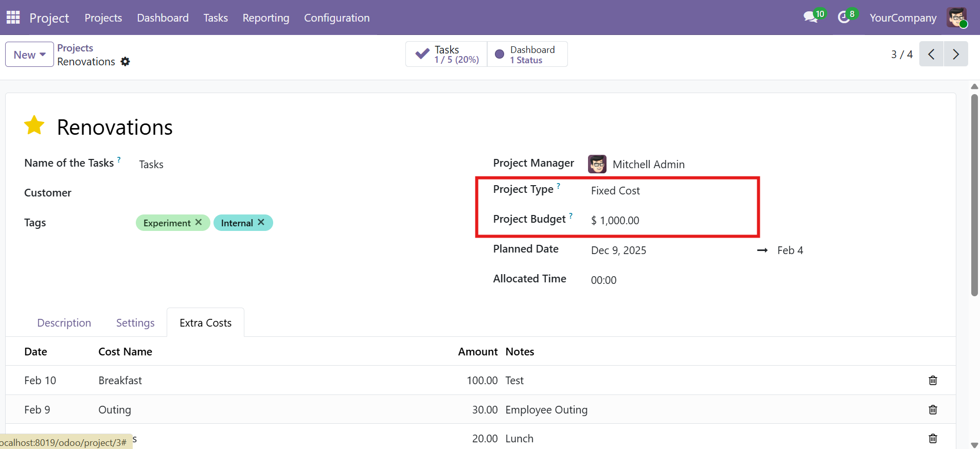Click the gear icon next to Renovations

[125, 62]
